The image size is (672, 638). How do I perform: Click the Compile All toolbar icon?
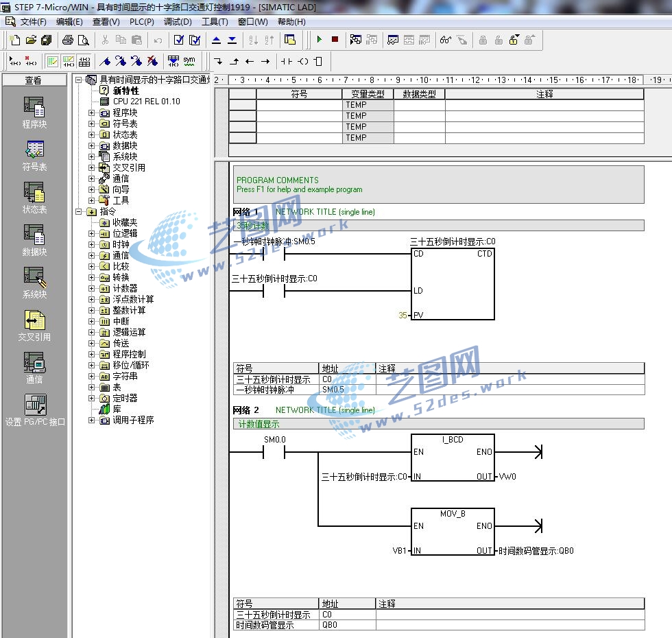[195, 40]
